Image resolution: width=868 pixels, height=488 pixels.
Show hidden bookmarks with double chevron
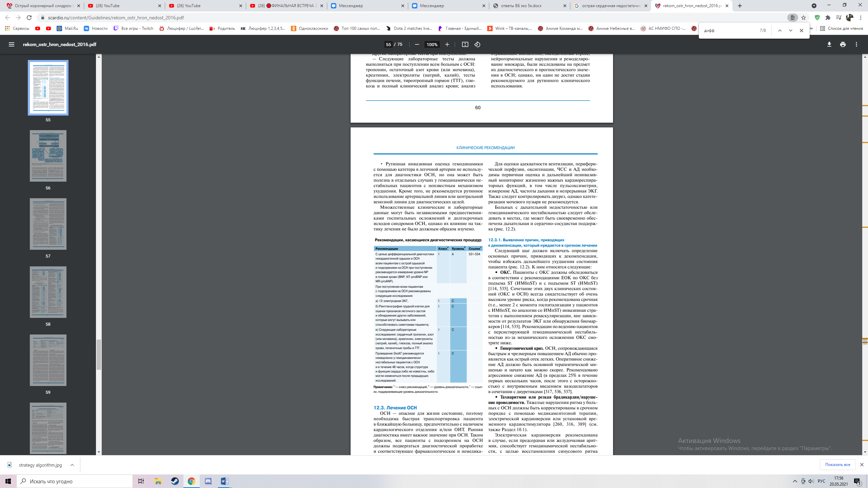811,28
